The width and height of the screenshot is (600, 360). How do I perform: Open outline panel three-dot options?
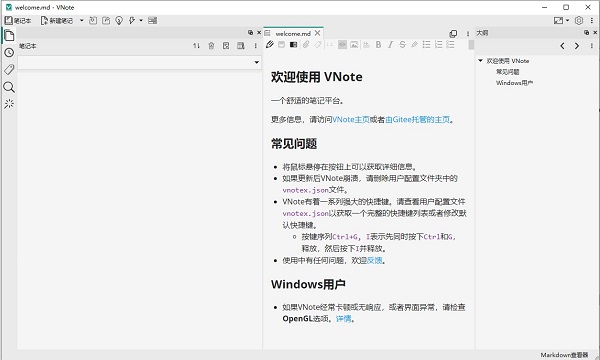592,46
